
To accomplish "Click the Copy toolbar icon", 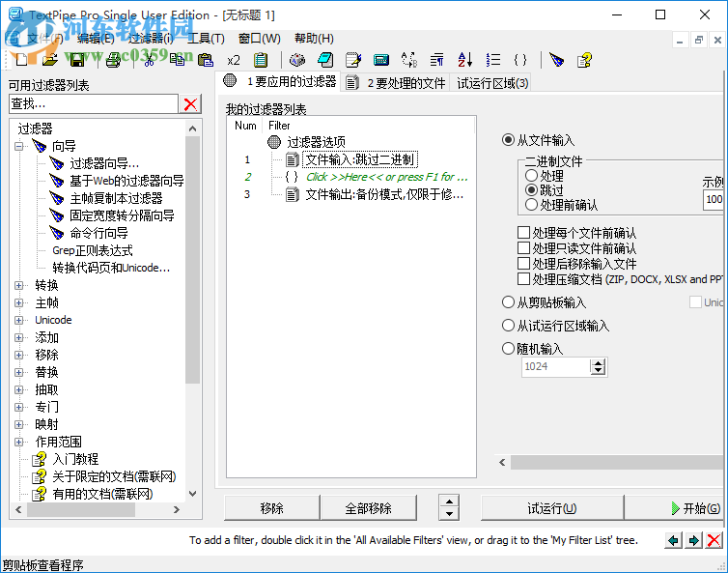I will pyautogui.click(x=177, y=60).
